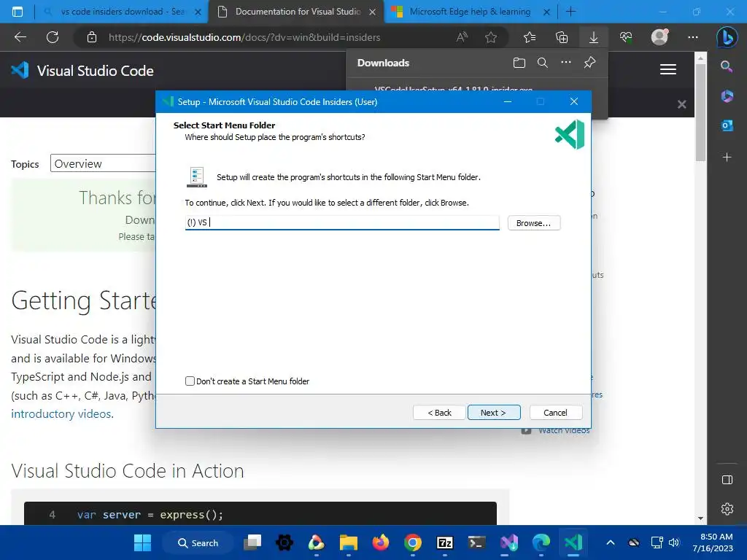Open the Topics Overview dropdown

(x=103, y=163)
